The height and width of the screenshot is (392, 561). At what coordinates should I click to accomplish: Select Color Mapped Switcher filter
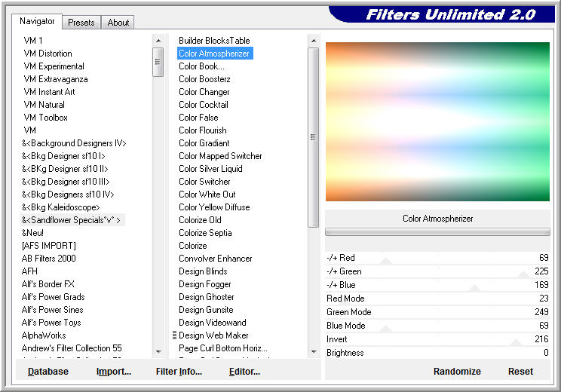pos(220,156)
